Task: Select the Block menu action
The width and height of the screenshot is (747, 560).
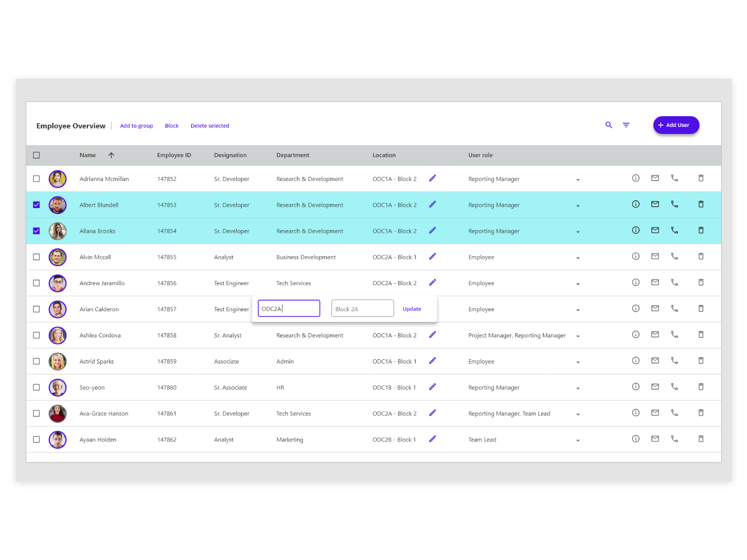Action: click(x=171, y=126)
